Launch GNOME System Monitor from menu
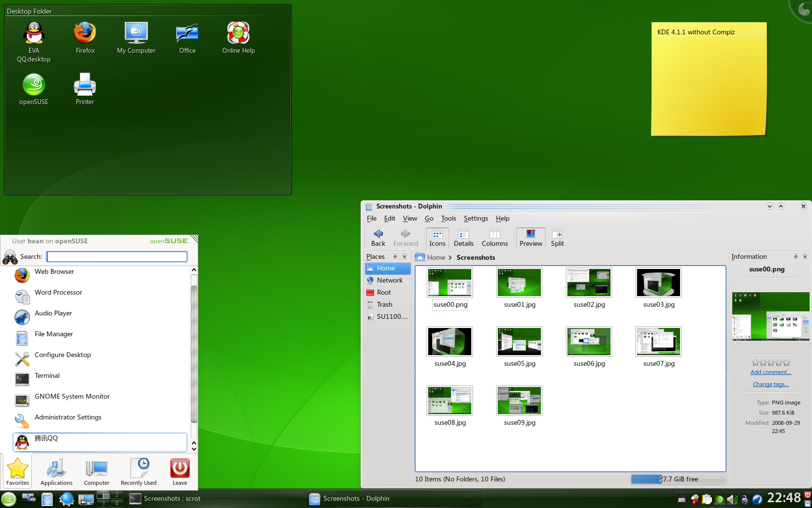The width and height of the screenshot is (812, 508). click(x=100, y=400)
